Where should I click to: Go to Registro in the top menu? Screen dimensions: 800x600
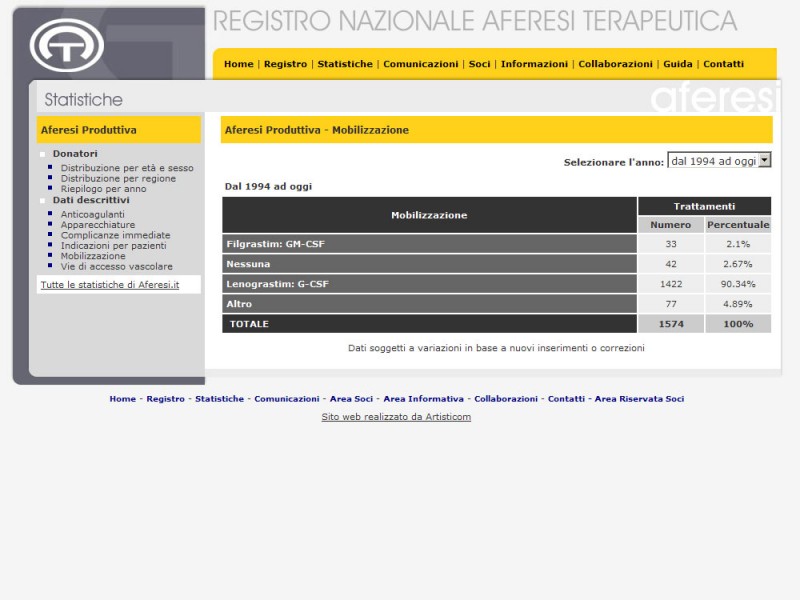pyautogui.click(x=285, y=64)
